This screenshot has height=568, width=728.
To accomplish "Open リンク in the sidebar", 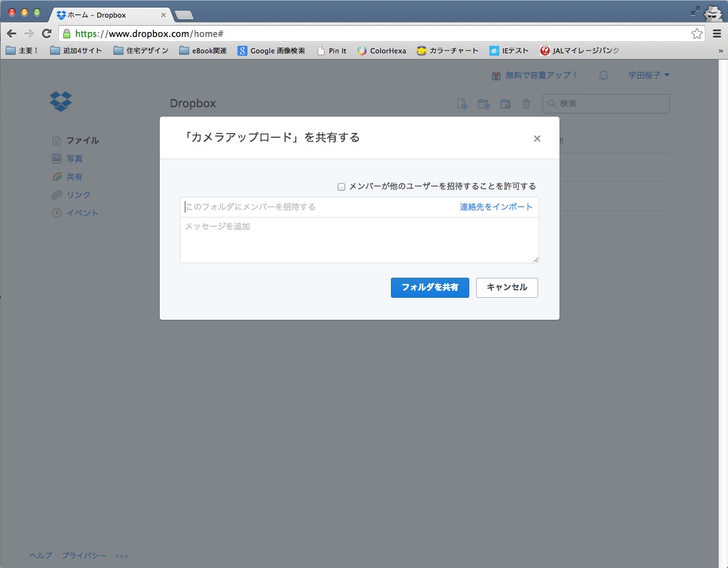I will (x=78, y=195).
